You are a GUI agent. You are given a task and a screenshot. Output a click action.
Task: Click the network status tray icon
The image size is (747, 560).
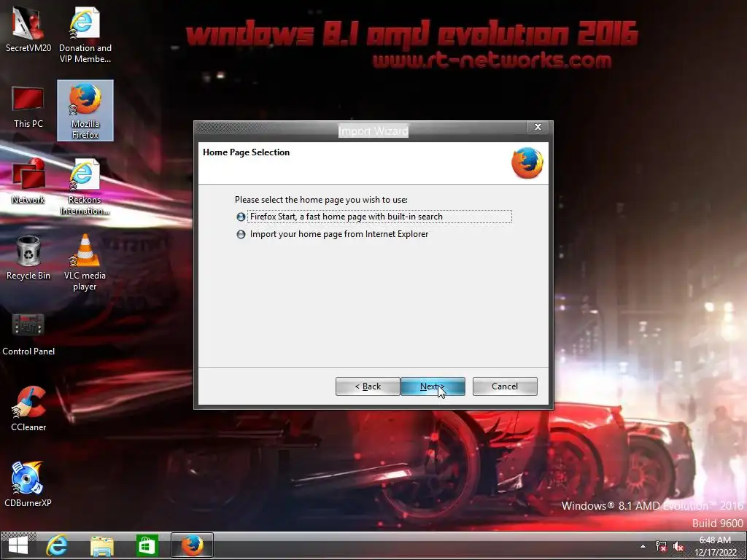pyautogui.click(x=661, y=546)
